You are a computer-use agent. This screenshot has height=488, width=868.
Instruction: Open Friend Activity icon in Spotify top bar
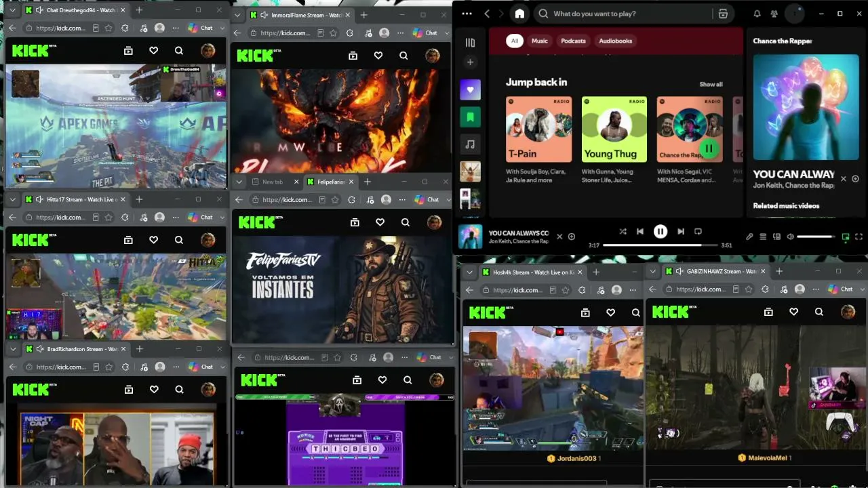[x=774, y=14]
